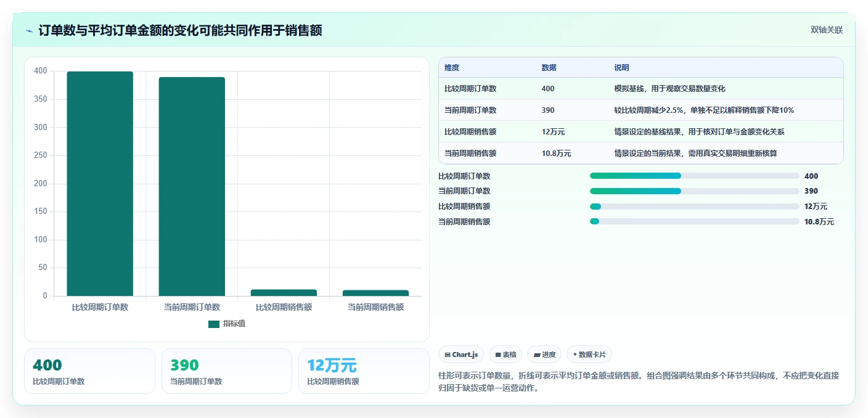Viewport: 868px width, 418px height.
Task: Click the icon inside the Chart.js chip
Action: (x=448, y=354)
